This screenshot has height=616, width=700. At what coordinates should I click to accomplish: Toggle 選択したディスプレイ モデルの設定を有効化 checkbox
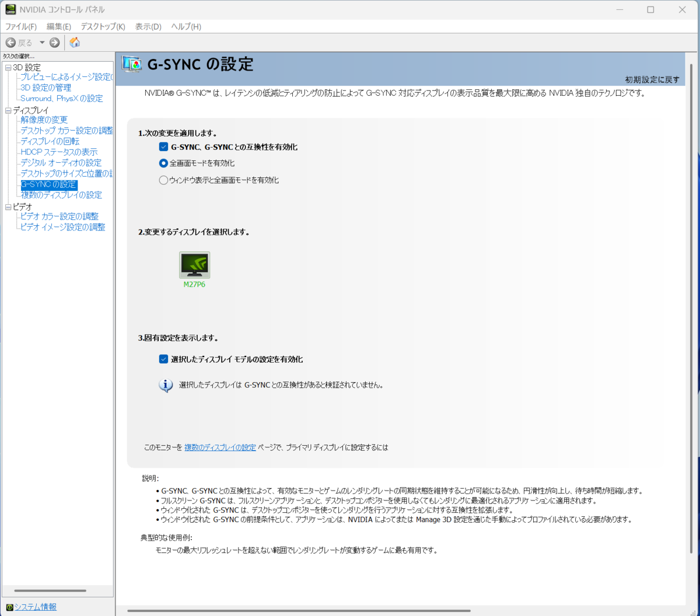pos(163,359)
